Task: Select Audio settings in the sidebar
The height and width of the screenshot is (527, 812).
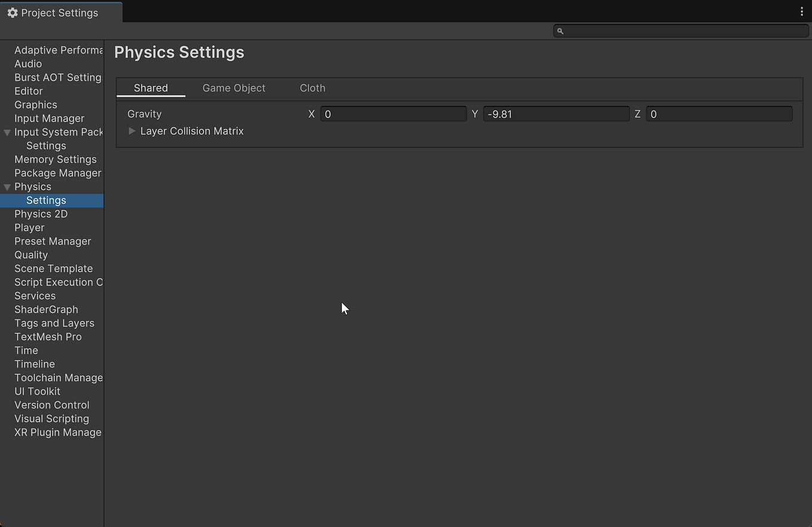Action: (28, 63)
